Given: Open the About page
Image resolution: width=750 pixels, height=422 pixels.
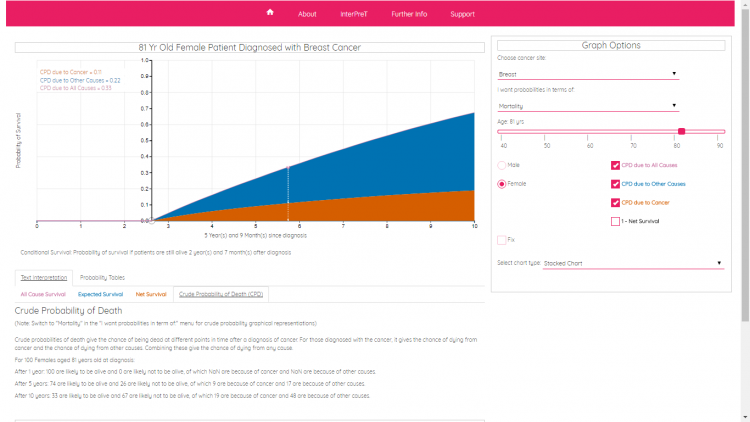Looking at the screenshot, I should click(x=307, y=14).
